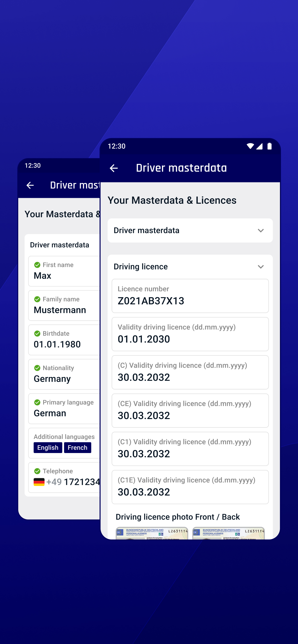Edit (CE) Validity driving licence field
The width and height of the screenshot is (298, 644).
point(190,410)
